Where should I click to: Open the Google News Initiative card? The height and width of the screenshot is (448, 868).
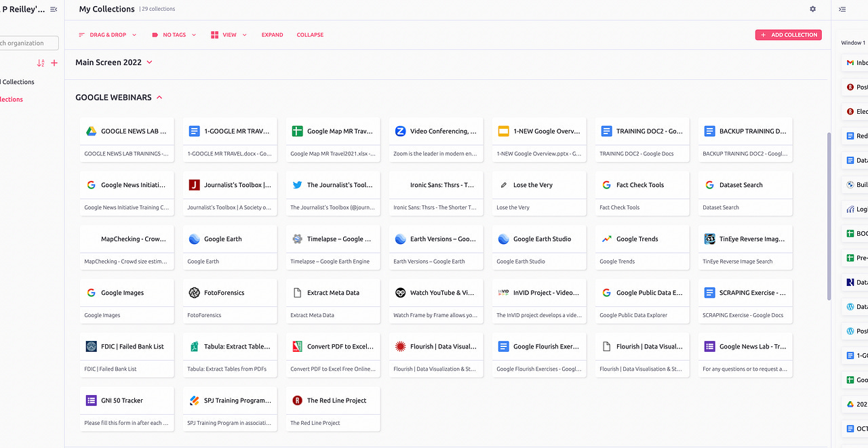[x=127, y=193]
